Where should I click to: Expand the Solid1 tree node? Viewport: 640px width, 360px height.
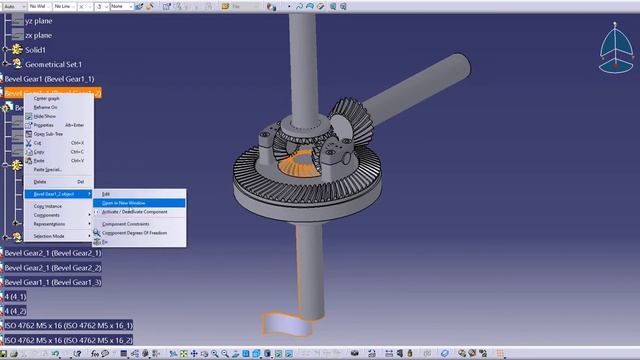click(5, 49)
